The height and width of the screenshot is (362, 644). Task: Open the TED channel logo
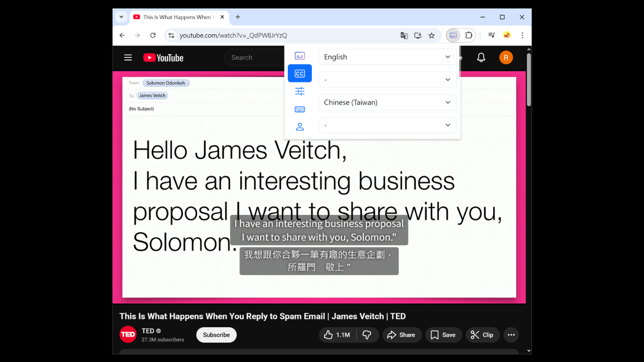click(x=128, y=334)
